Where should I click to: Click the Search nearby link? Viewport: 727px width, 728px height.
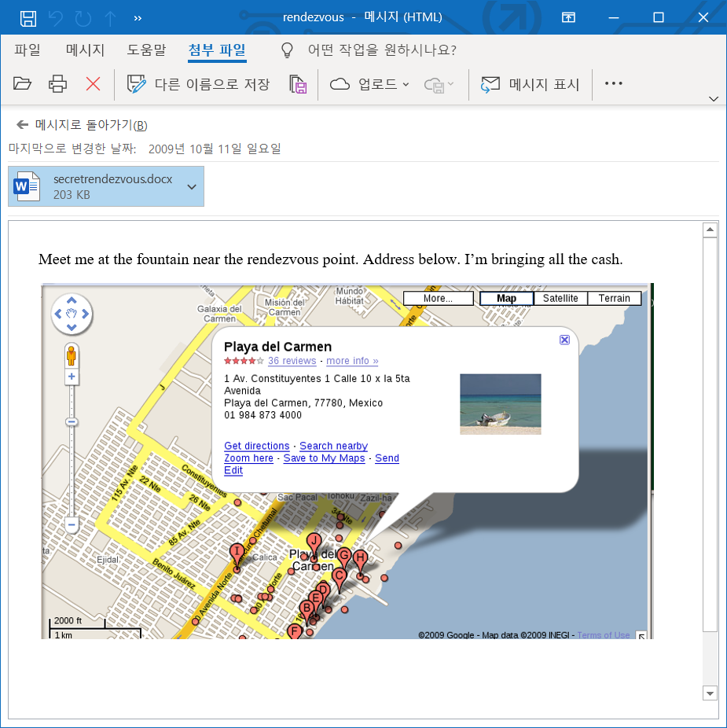click(x=334, y=446)
